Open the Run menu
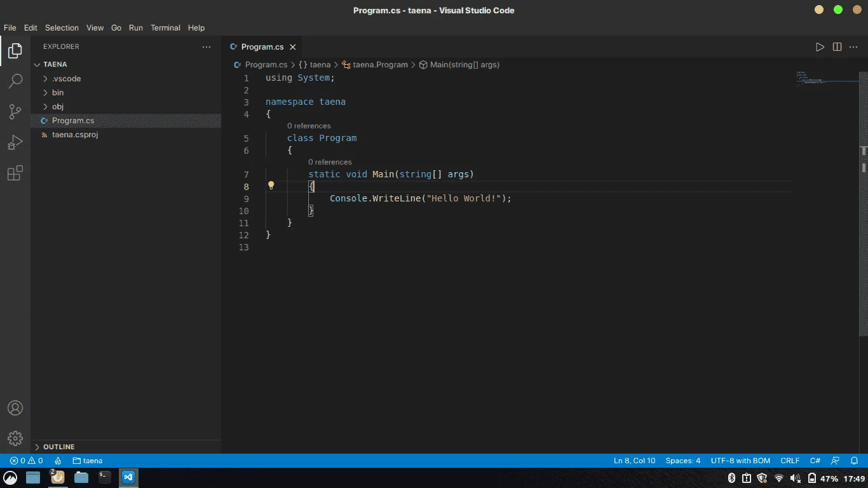This screenshot has width=868, height=488. [136, 28]
